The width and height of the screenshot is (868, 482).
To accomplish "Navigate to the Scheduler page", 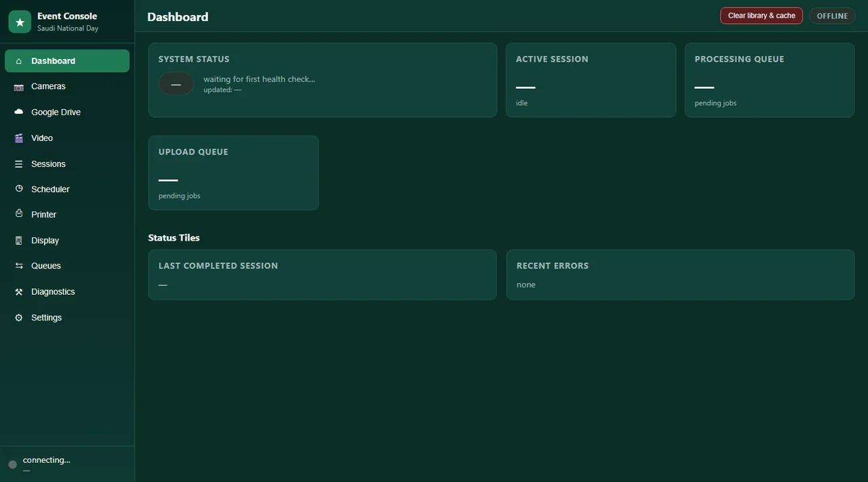I will (x=67, y=189).
